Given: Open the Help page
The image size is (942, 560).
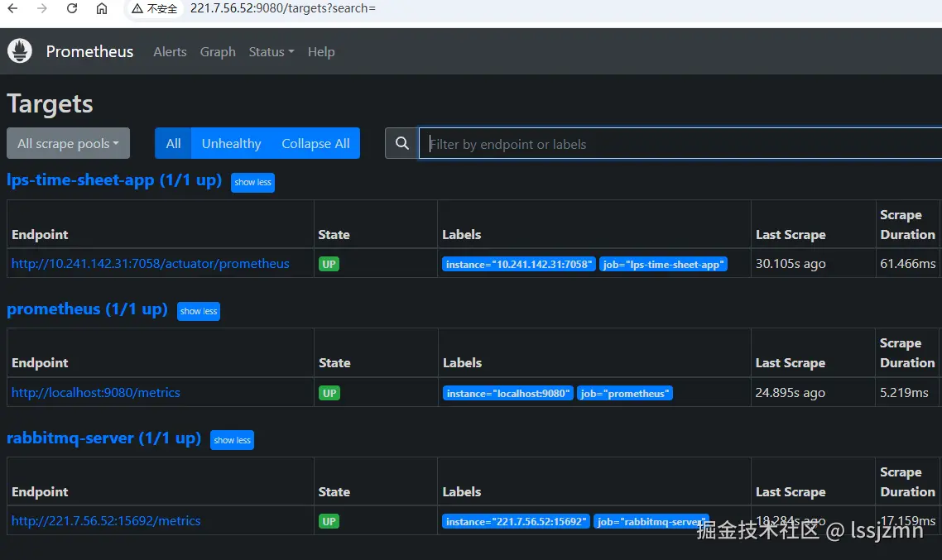Looking at the screenshot, I should pos(321,51).
